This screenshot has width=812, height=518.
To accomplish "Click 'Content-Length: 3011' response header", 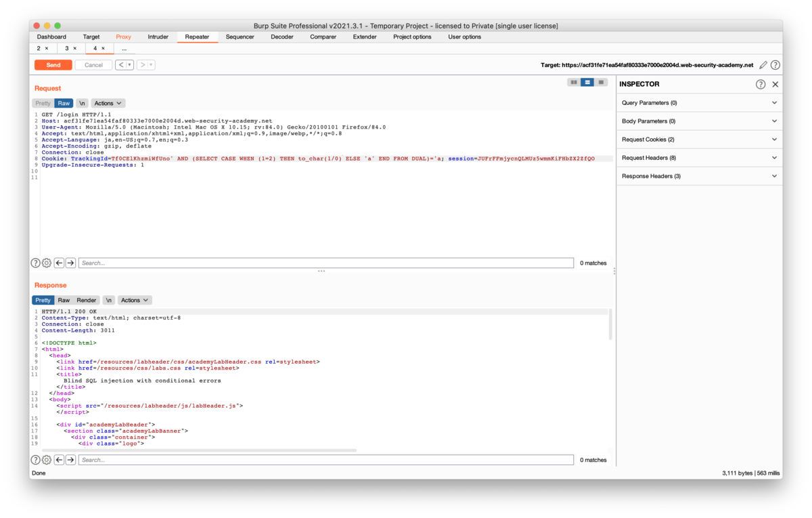I will point(78,330).
